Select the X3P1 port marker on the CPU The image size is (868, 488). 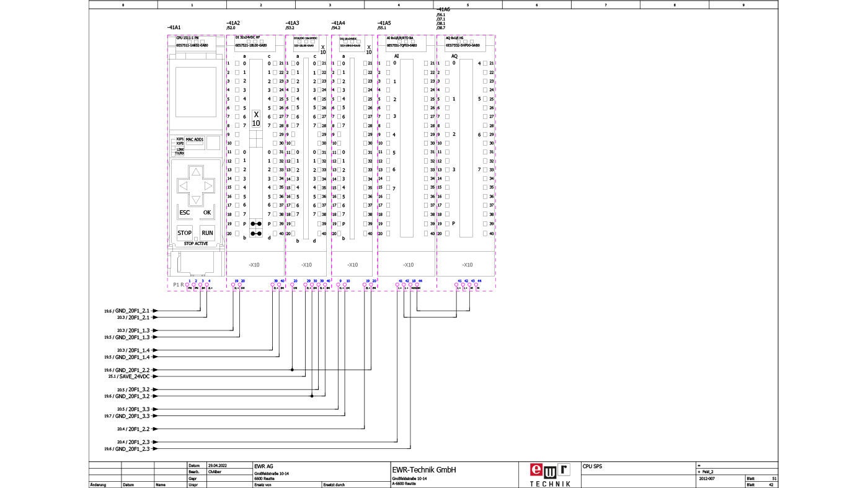pos(180,140)
